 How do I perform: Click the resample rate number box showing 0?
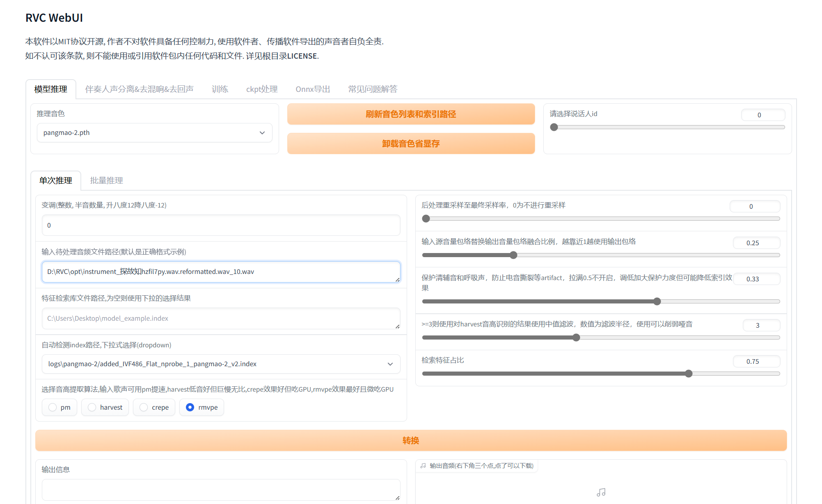click(x=755, y=206)
